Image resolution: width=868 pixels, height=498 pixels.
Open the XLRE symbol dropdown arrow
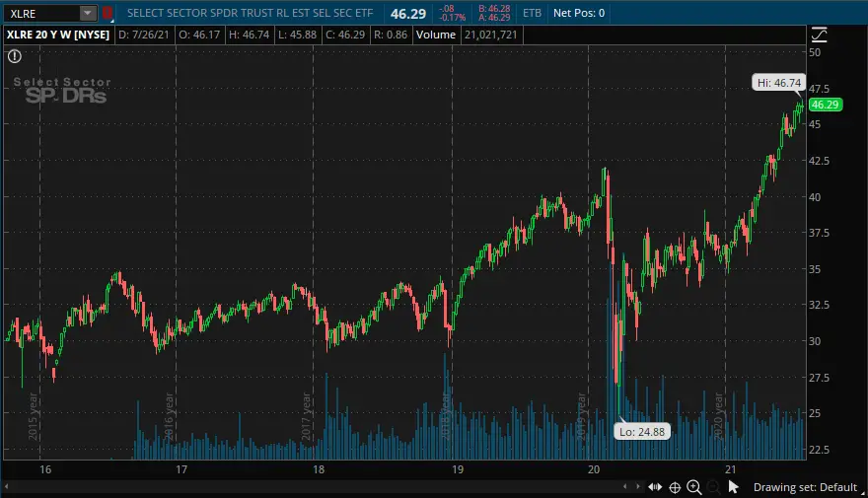pyautogui.click(x=88, y=13)
